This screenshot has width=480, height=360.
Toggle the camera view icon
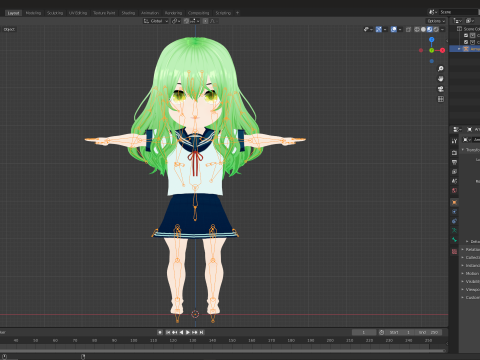[441, 89]
